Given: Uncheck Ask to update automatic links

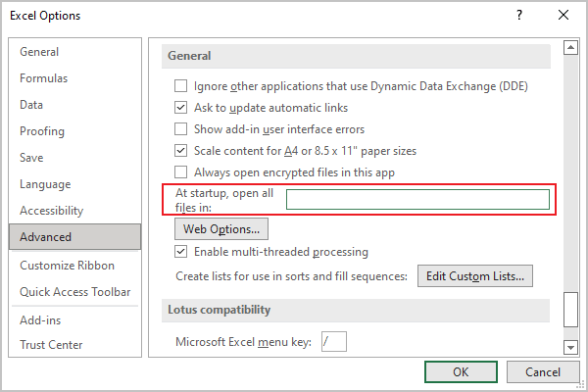Looking at the screenshot, I should click(180, 108).
